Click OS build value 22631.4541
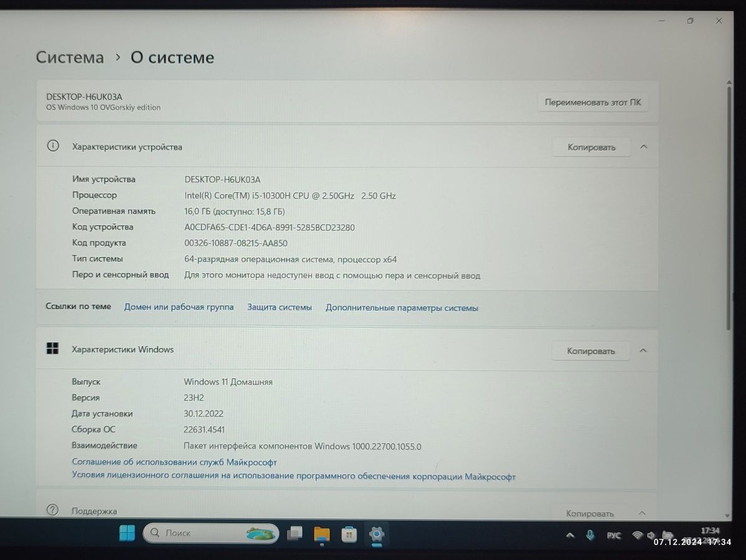The height and width of the screenshot is (560, 746). [x=204, y=430]
